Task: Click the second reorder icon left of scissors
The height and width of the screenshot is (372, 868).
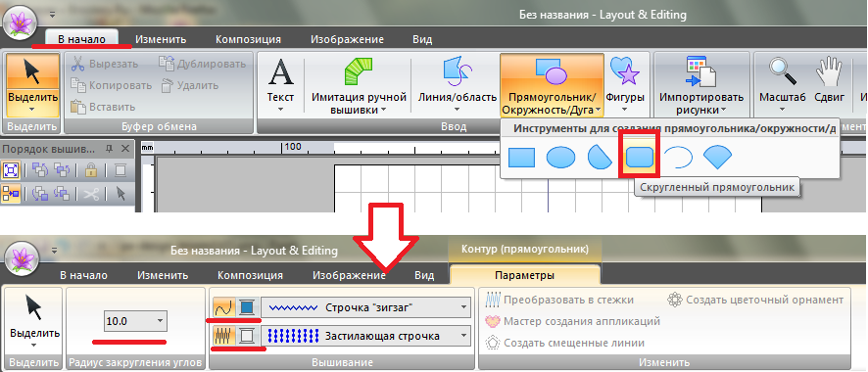Action: pos(62,194)
